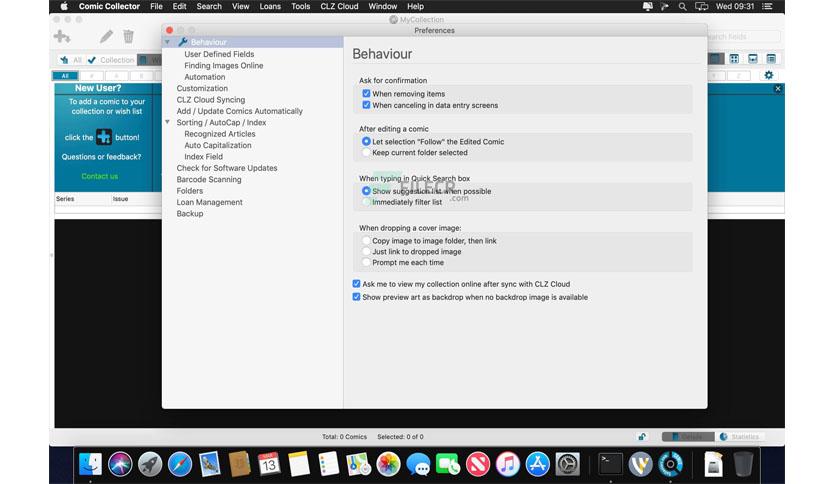Click the gear settings icon in main window
This screenshot has width=836, height=484.
pyautogui.click(x=768, y=75)
